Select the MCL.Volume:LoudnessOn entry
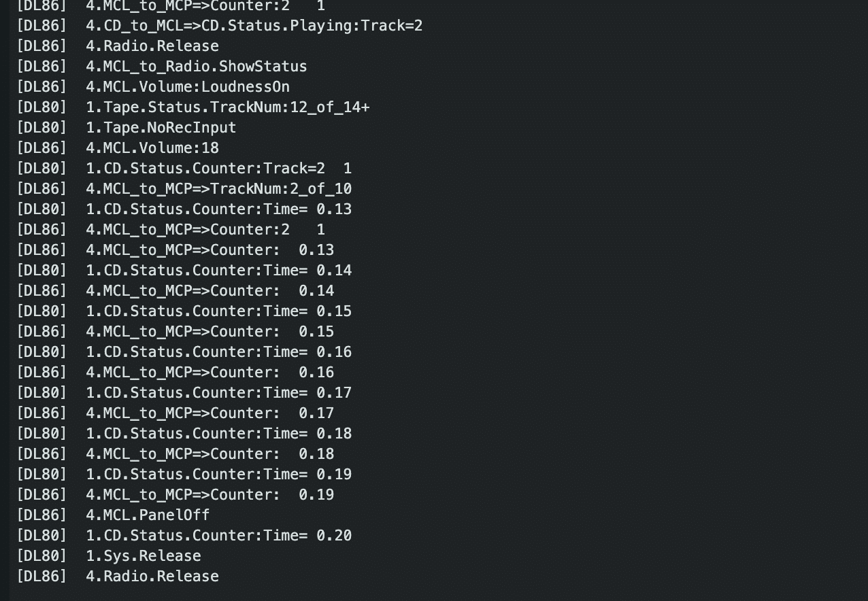This screenshot has height=601, width=868. coord(152,87)
